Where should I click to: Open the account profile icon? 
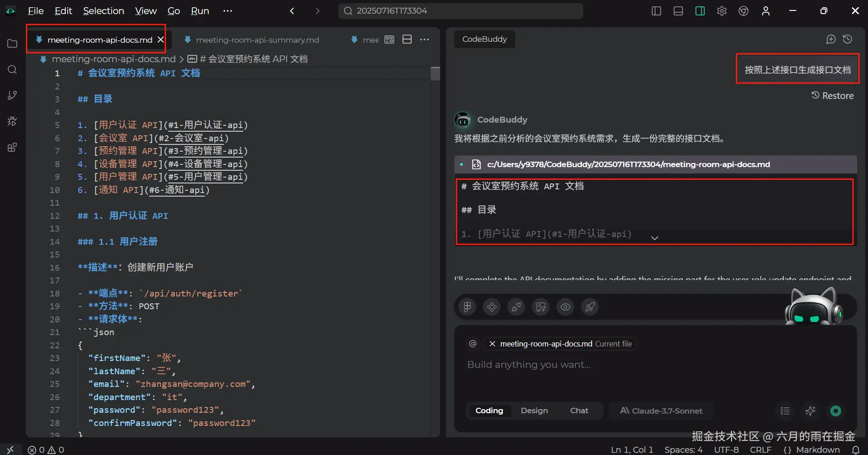tap(766, 11)
